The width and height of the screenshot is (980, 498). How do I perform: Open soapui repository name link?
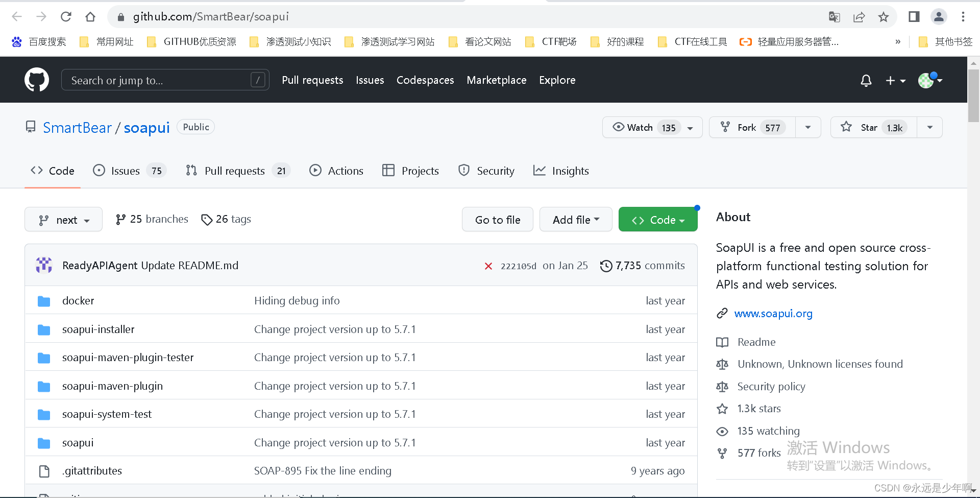147,128
